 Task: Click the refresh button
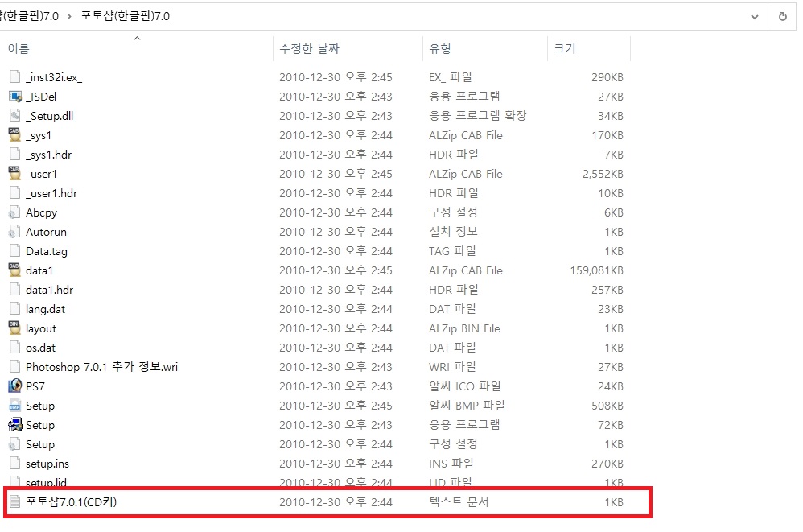click(782, 16)
